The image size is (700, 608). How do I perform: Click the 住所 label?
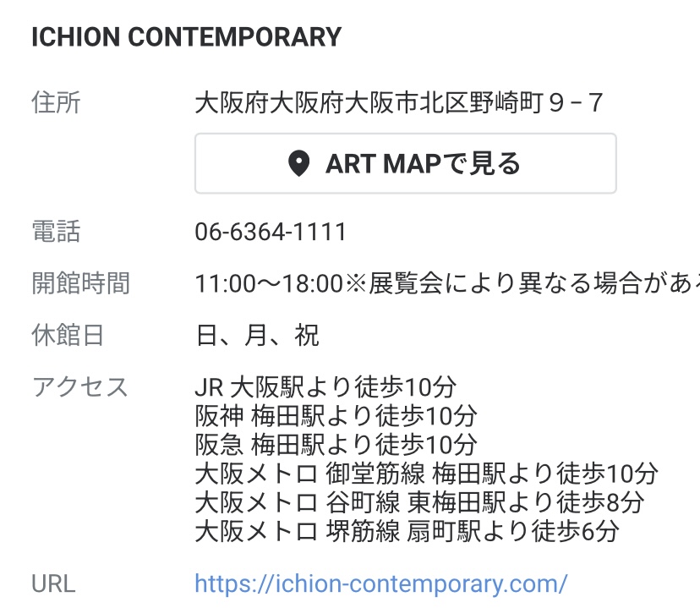tap(56, 102)
